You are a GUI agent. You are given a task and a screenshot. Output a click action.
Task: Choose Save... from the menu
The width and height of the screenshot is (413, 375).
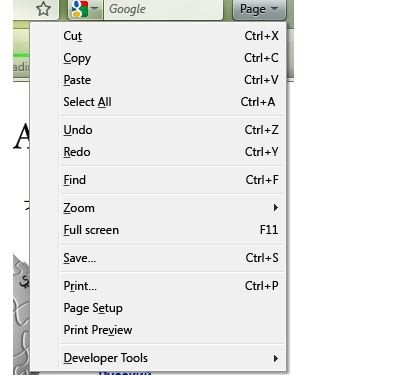coord(172,258)
